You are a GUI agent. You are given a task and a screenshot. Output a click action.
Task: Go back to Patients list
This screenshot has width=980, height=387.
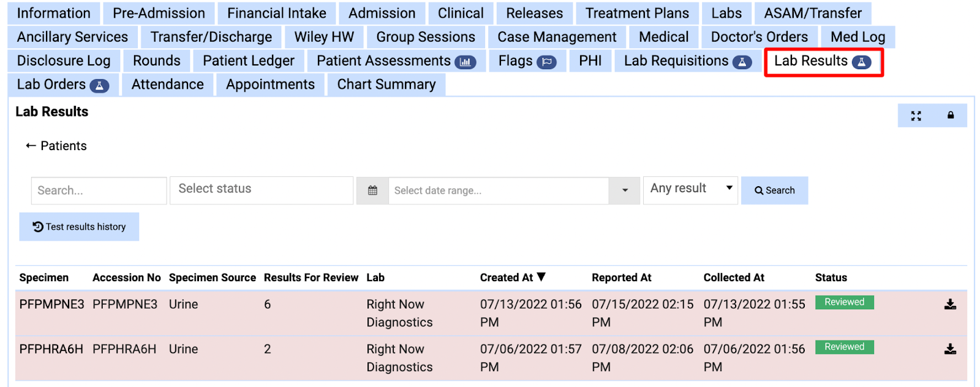[56, 146]
